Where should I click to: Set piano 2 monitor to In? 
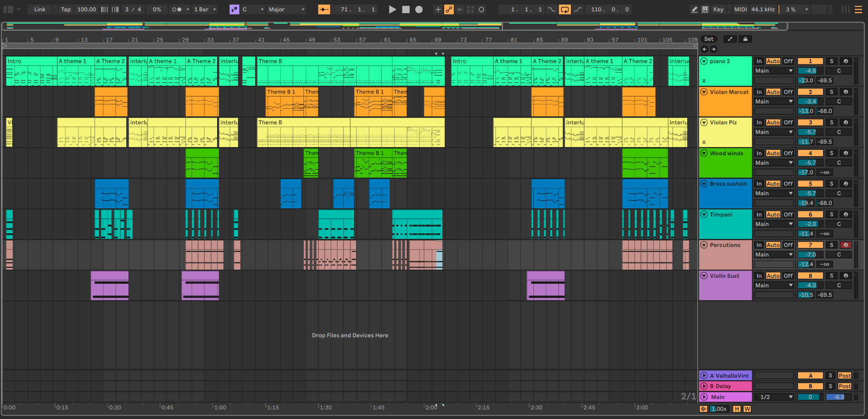[759, 61]
